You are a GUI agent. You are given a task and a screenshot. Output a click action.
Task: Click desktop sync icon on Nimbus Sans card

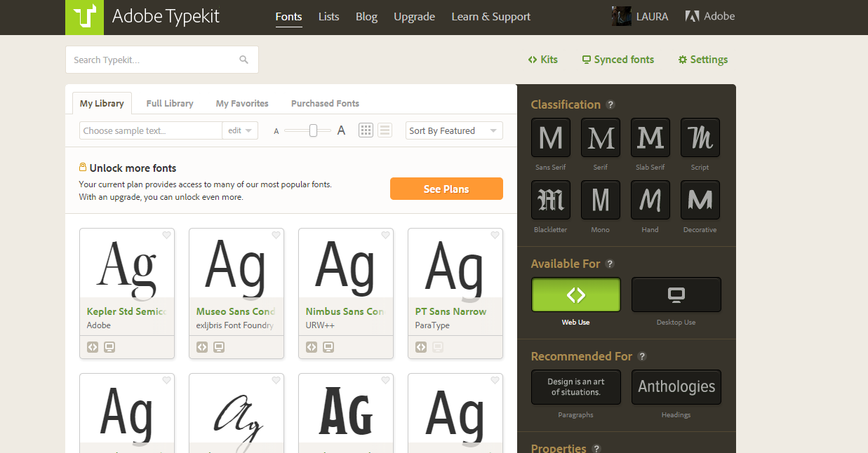coord(328,347)
